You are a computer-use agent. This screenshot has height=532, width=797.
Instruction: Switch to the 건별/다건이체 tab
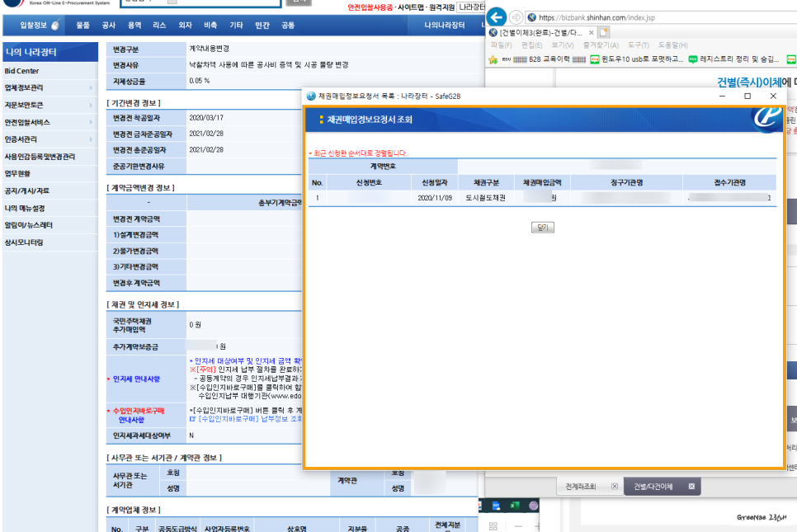(x=653, y=487)
